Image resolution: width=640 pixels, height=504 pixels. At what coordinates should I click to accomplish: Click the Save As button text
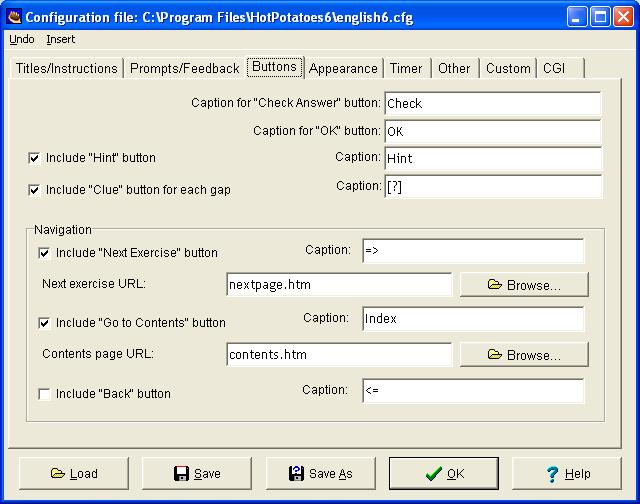pos(331,474)
